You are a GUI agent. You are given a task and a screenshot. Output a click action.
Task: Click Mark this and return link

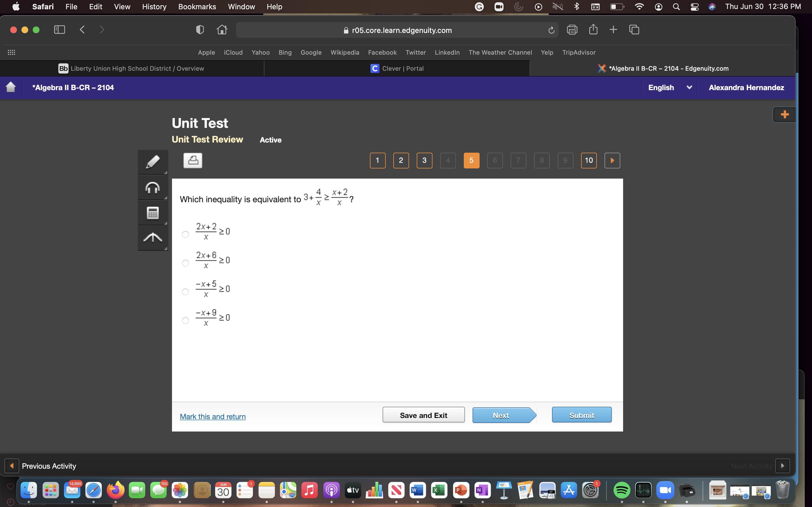pyautogui.click(x=212, y=417)
